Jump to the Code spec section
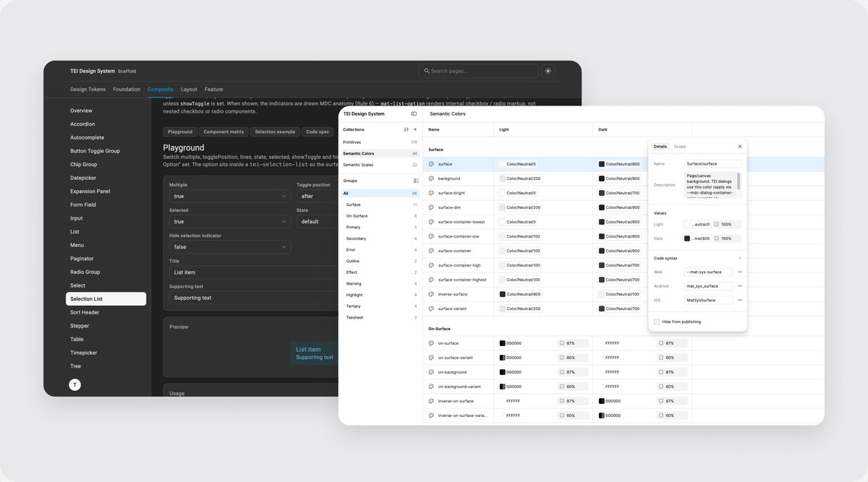Viewport: 868px width, 482px height. [x=318, y=132]
